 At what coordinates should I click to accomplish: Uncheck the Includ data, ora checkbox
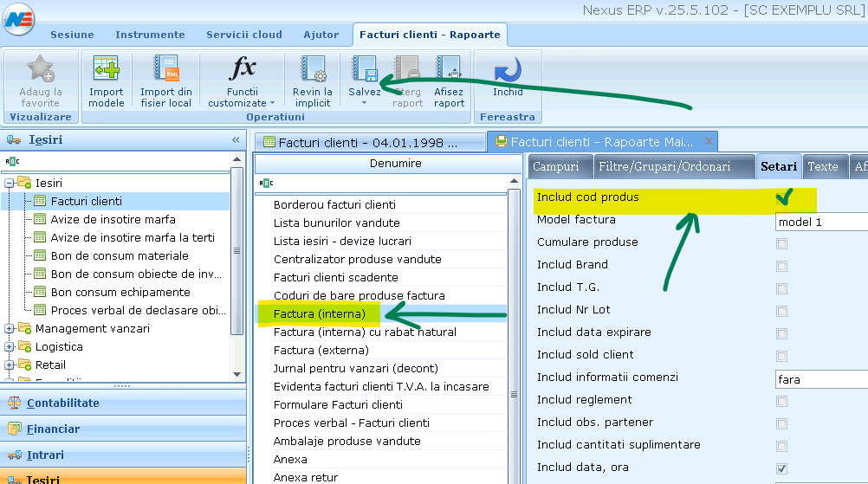[782, 468]
